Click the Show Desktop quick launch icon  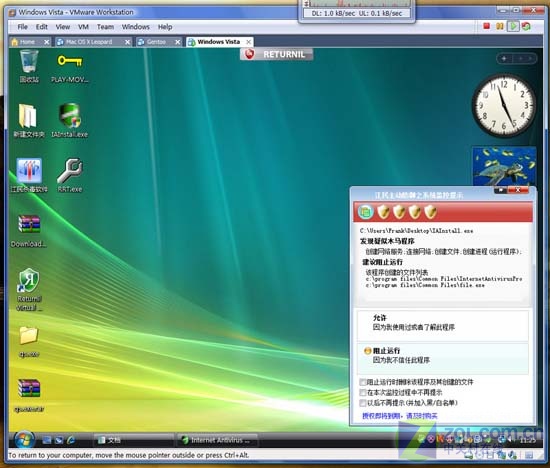coord(47,440)
